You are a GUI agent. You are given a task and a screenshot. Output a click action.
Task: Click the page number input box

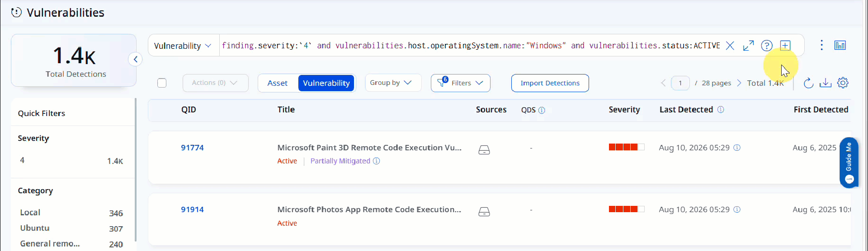coord(680,83)
